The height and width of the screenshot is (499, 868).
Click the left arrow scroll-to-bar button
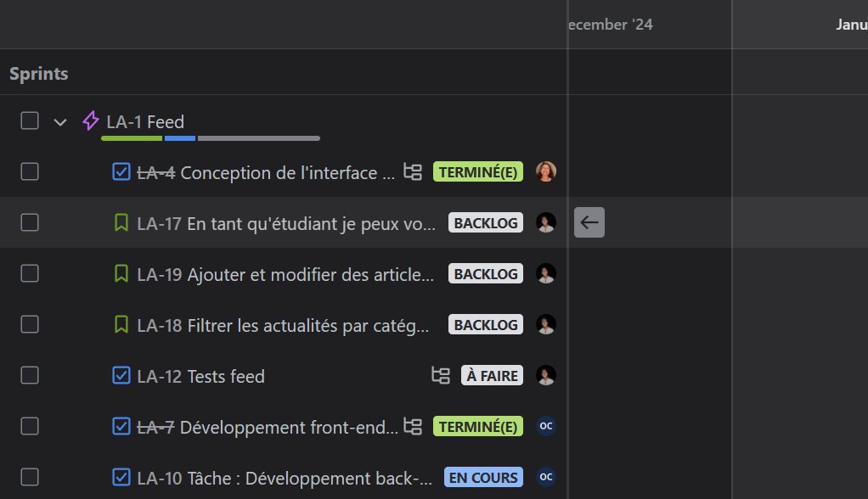[589, 223]
